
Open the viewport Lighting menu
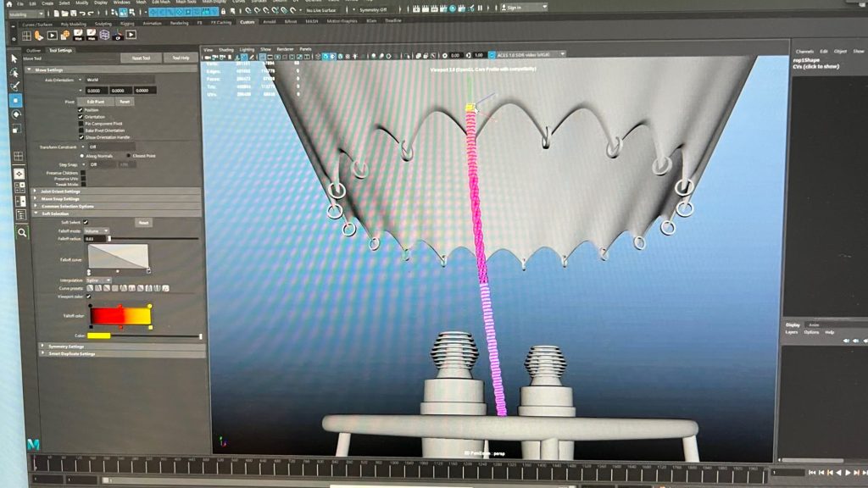(x=247, y=50)
